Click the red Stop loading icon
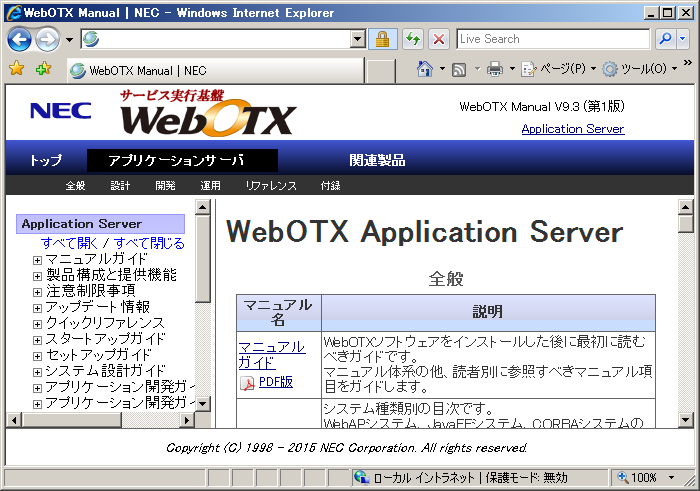This screenshot has height=491, width=700. (x=438, y=39)
